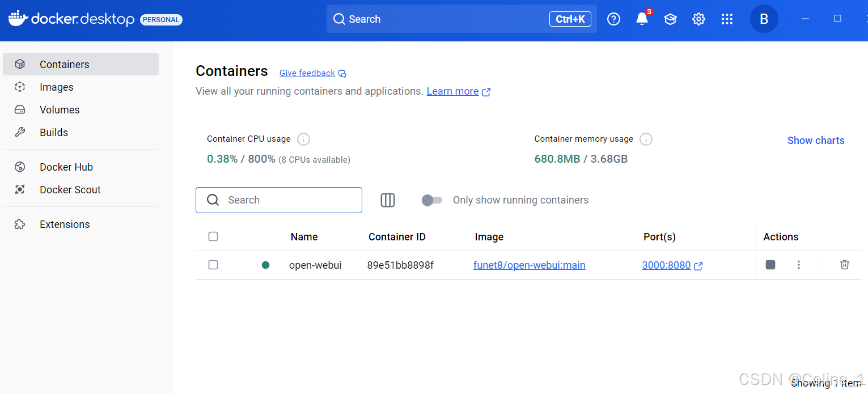868x394 pixels.
Task: Open the 3000:8080 port link
Action: click(666, 265)
